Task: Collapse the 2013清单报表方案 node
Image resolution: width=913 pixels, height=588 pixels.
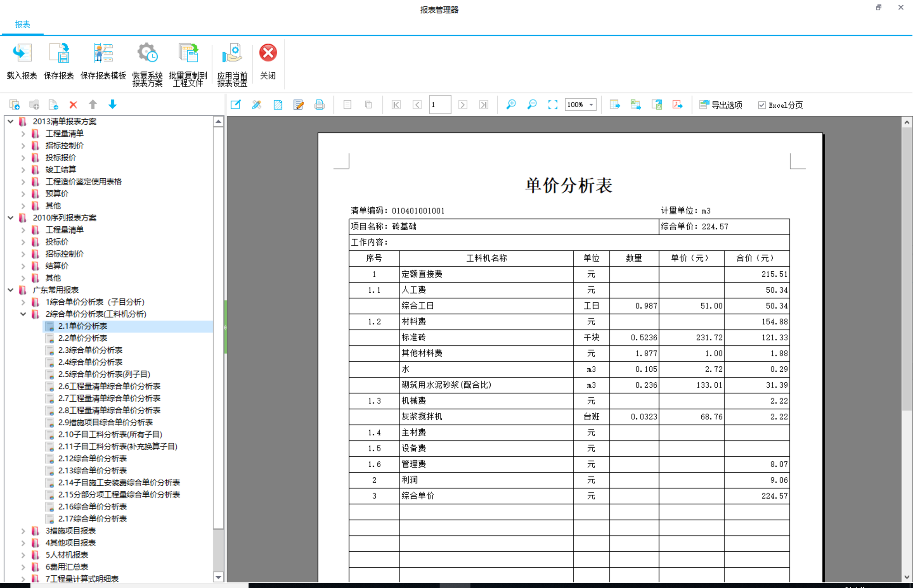Action: pos(11,121)
